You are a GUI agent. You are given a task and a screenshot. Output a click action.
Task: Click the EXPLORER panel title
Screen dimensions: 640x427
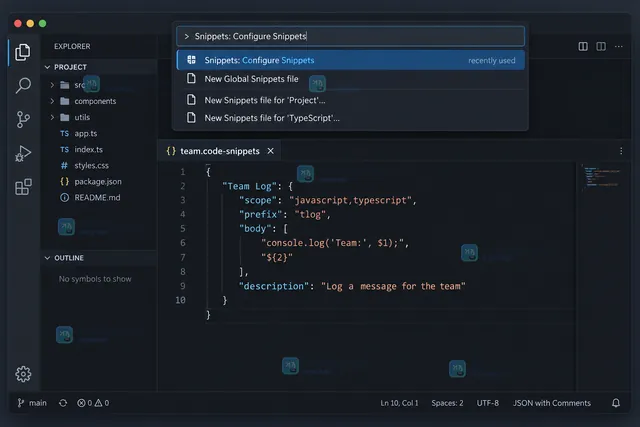tap(72, 47)
